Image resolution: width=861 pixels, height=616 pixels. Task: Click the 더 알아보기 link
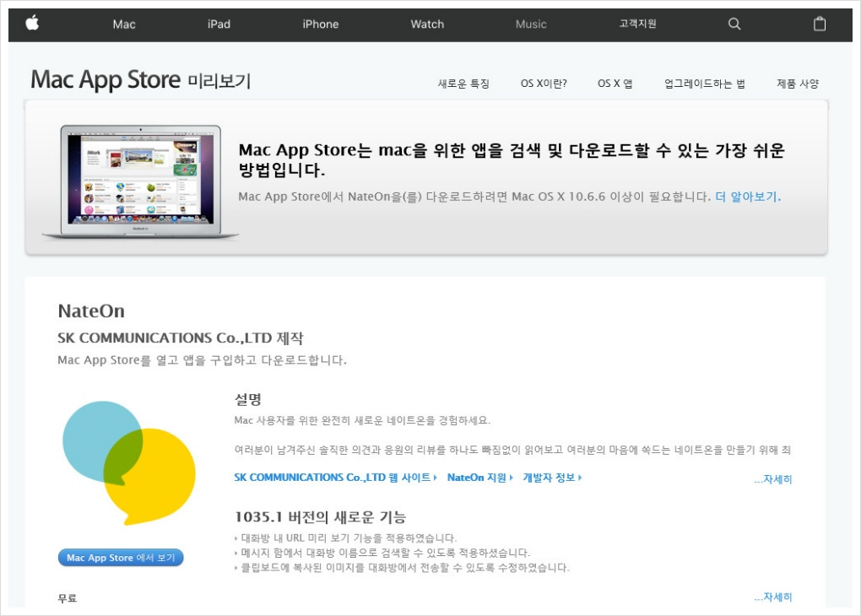point(748,197)
